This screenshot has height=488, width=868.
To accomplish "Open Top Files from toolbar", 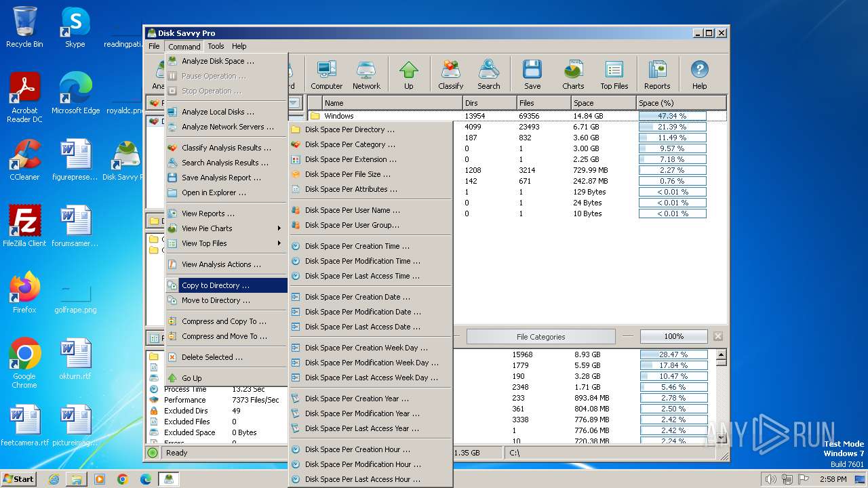I will click(614, 75).
